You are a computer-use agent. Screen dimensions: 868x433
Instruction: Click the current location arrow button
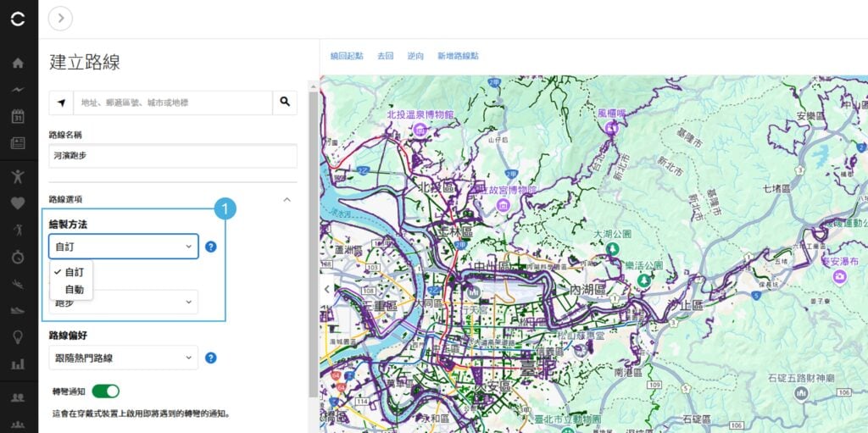pyautogui.click(x=61, y=103)
